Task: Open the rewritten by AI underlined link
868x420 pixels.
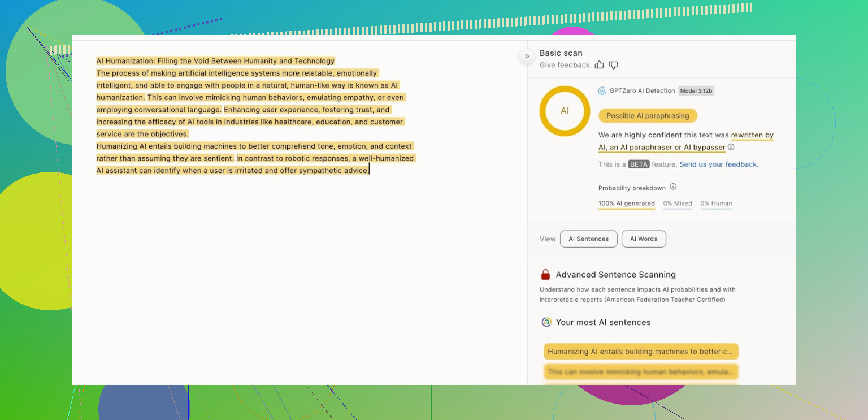Action: coord(752,136)
